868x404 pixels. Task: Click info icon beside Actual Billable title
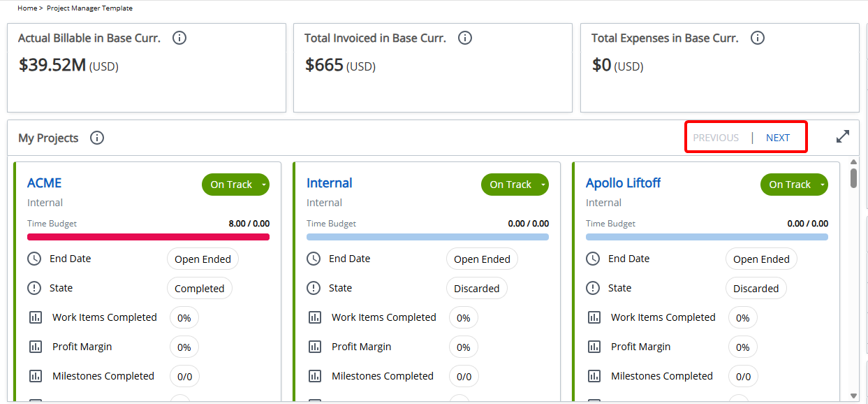[x=179, y=38]
